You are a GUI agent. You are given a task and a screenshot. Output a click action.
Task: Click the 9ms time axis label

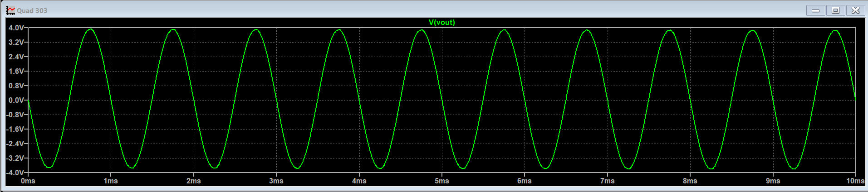(x=773, y=181)
